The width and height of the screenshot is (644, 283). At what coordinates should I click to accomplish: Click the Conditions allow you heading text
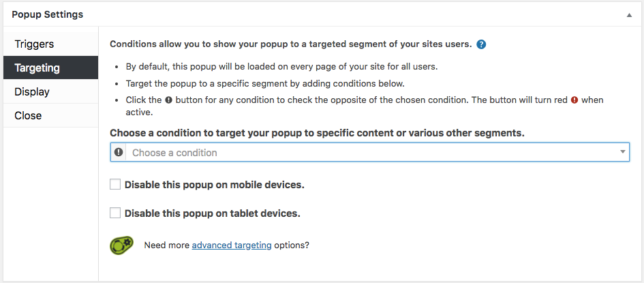point(291,44)
